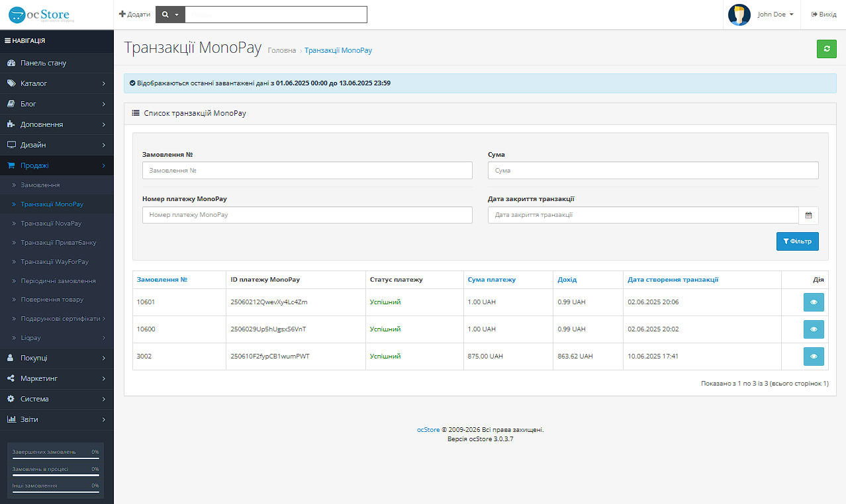The height and width of the screenshot is (504, 846).
Task: View transaction details for order 10601
Action: [814, 302]
